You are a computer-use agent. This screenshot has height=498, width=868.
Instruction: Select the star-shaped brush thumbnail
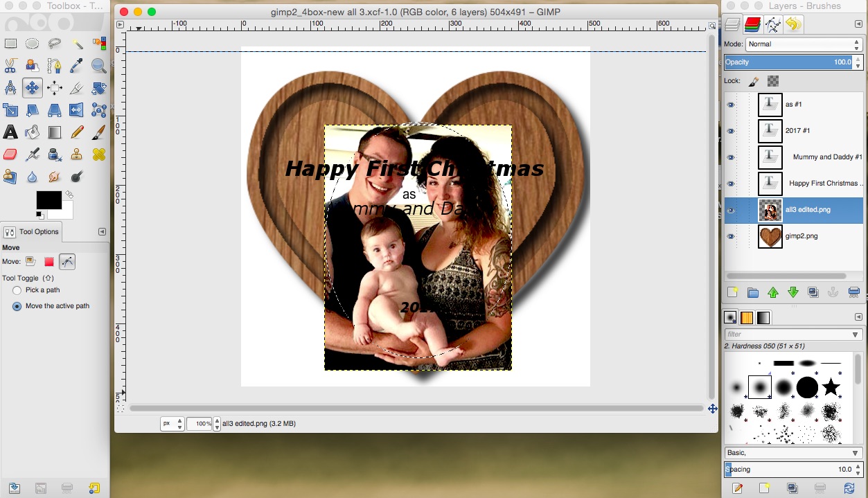click(x=831, y=387)
